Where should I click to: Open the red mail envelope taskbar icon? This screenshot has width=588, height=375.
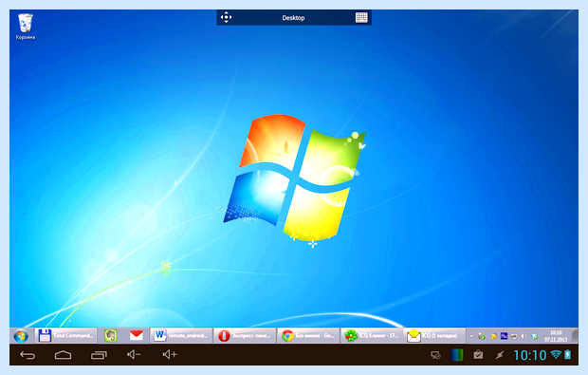(137, 335)
